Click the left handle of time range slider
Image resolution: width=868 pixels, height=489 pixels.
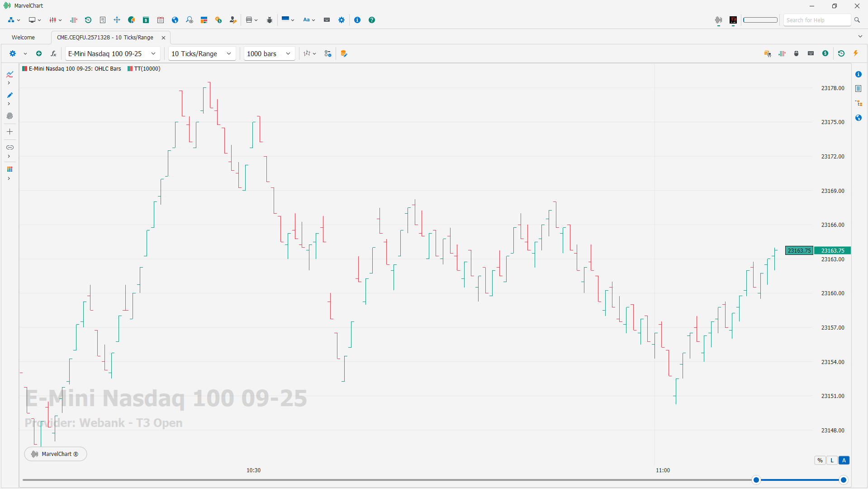tap(756, 480)
